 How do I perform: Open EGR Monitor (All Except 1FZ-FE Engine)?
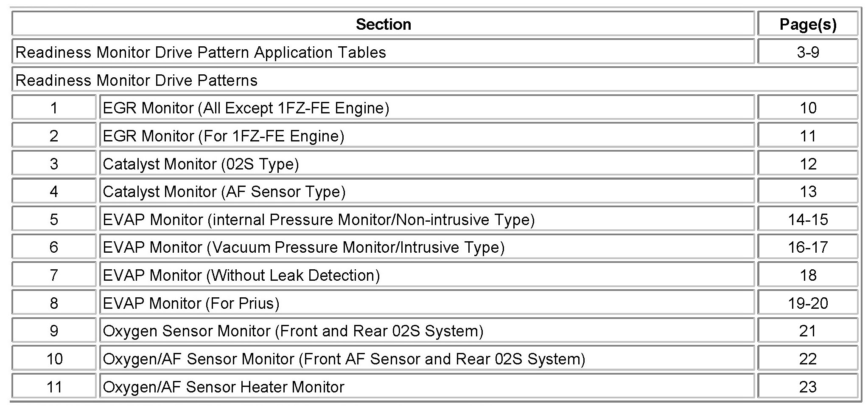(x=246, y=108)
